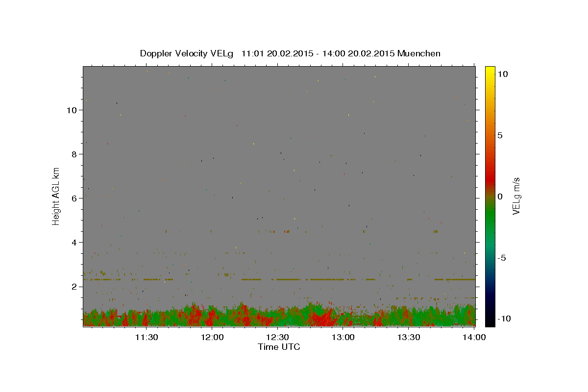Screen dimensions: 588x392
Task: Select the date range text '11:01 20.02.2015 - 14:00 20.02.2015'
Action: click(x=318, y=53)
